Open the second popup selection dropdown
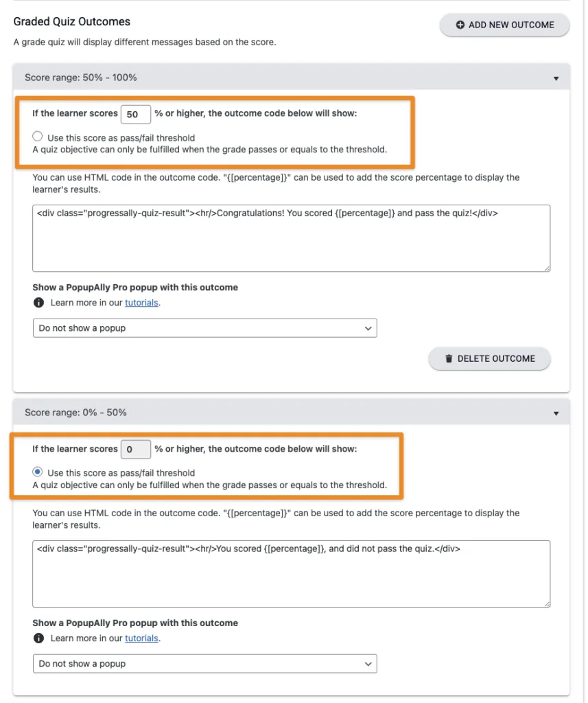The height and width of the screenshot is (703, 588). pyautogui.click(x=204, y=664)
